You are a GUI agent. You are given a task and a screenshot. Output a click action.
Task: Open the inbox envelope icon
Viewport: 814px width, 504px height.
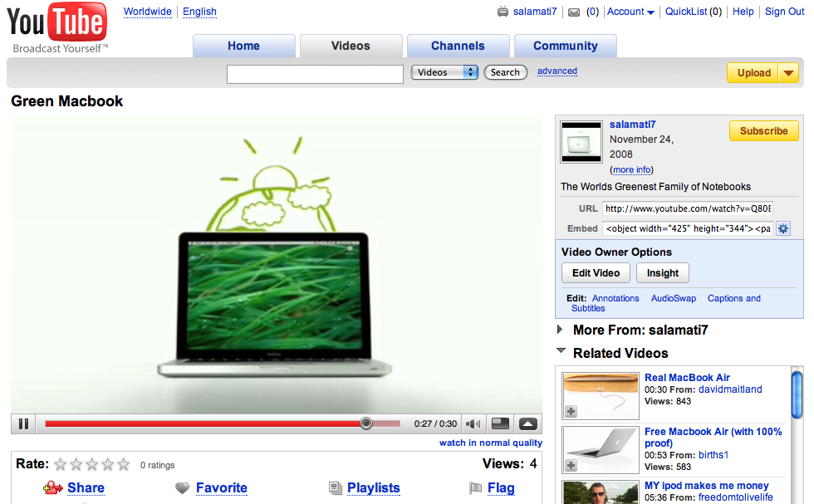574,12
